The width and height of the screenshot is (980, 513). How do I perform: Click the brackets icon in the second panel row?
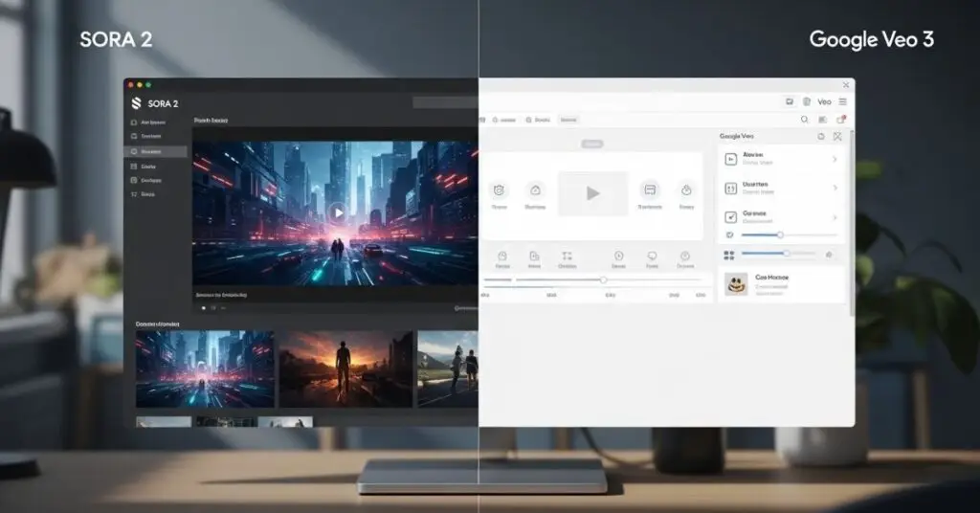click(730, 189)
